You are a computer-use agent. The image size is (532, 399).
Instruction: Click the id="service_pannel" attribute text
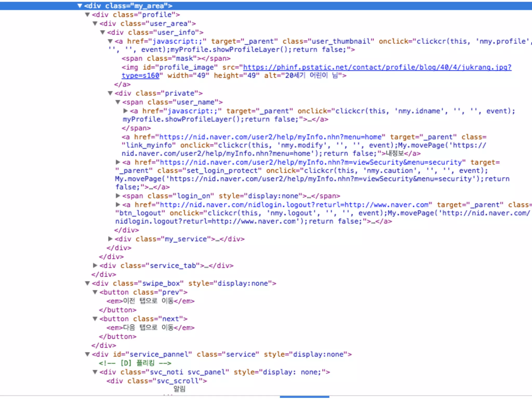[x=152, y=354]
